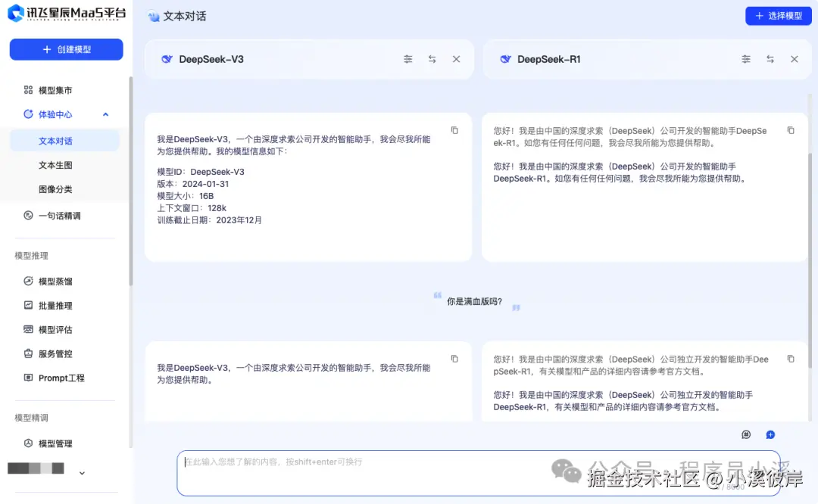Collapse the 体验中心 menu chevron
This screenshot has width=818, height=504.
(x=105, y=114)
